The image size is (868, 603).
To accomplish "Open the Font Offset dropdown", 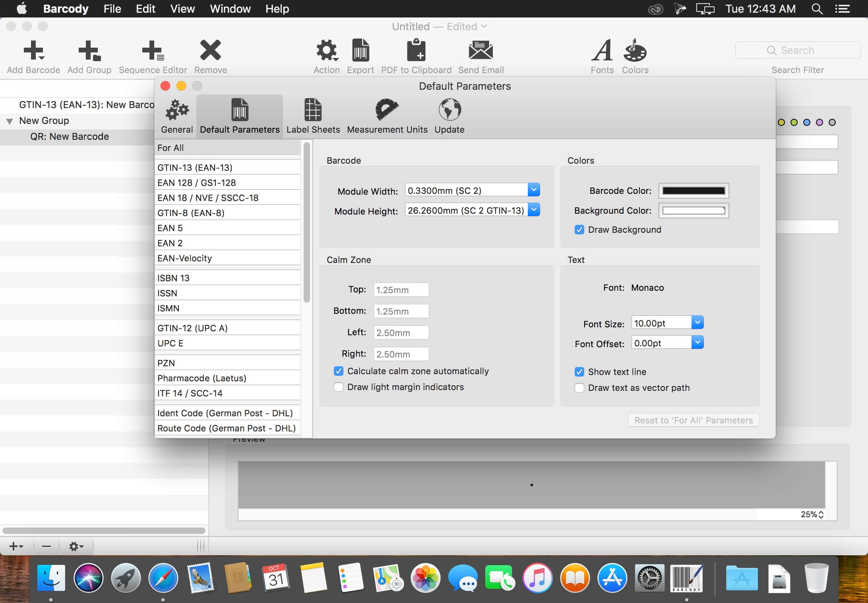I will tap(697, 342).
